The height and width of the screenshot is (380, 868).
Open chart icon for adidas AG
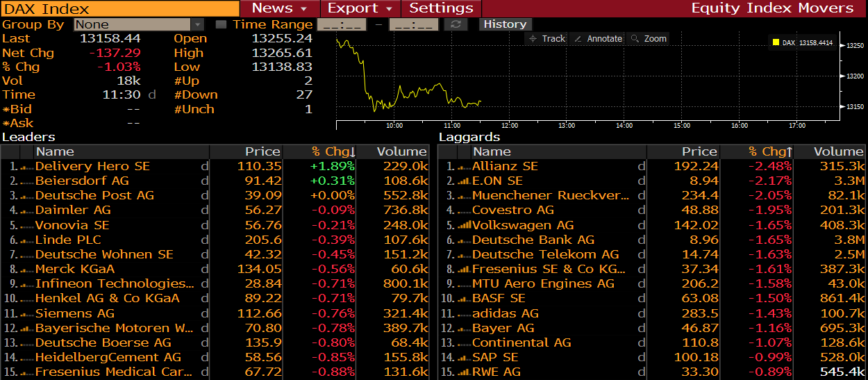point(464,314)
